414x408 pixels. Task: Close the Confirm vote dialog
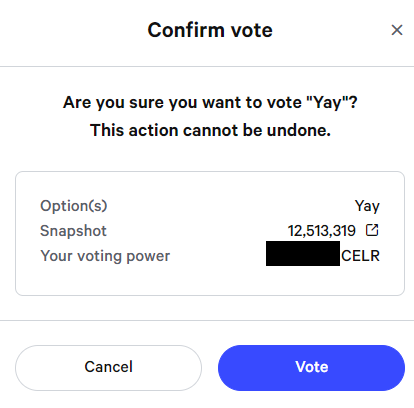pyautogui.click(x=397, y=30)
